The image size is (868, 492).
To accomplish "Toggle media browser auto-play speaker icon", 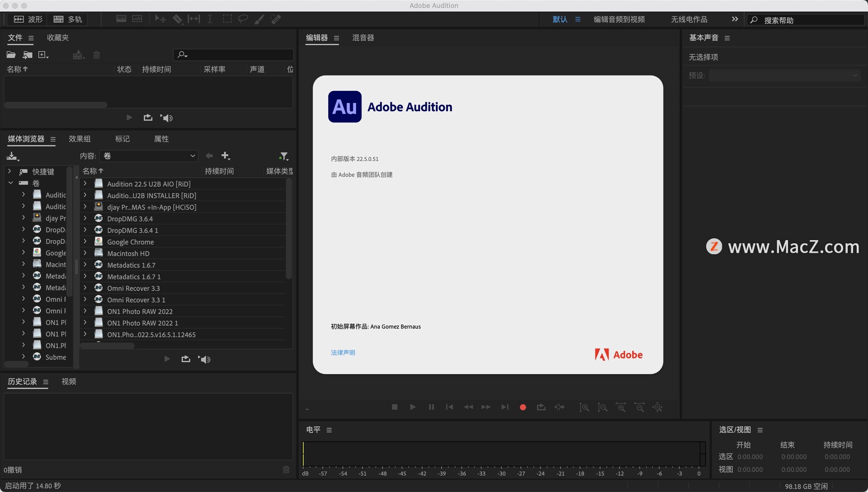I will (x=204, y=360).
